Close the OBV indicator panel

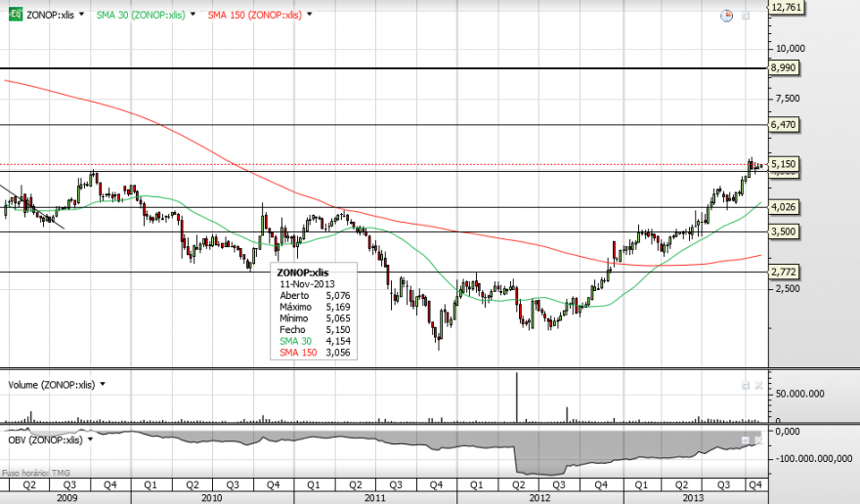[758, 441]
